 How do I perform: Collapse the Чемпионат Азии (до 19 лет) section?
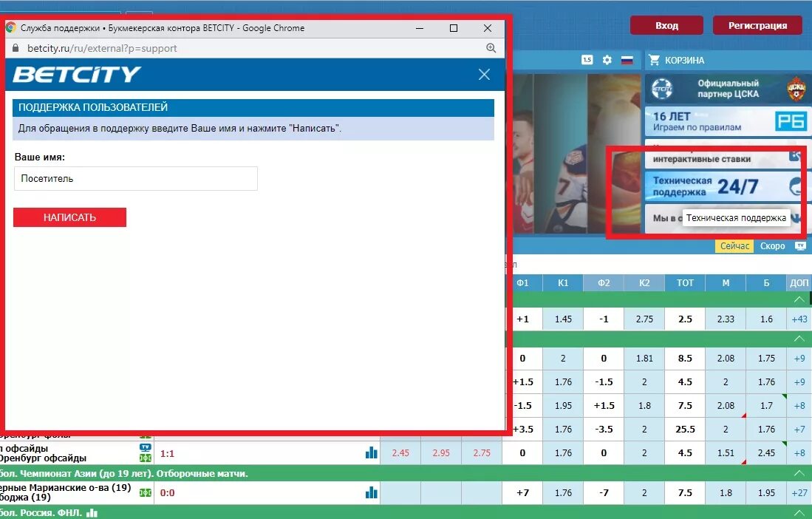coord(799,473)
